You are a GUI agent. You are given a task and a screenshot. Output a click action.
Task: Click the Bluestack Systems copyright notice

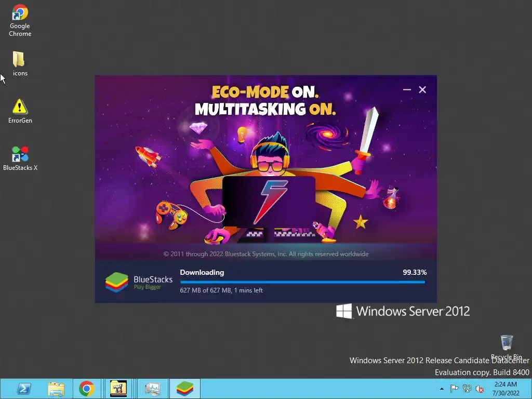click(266, 254)
